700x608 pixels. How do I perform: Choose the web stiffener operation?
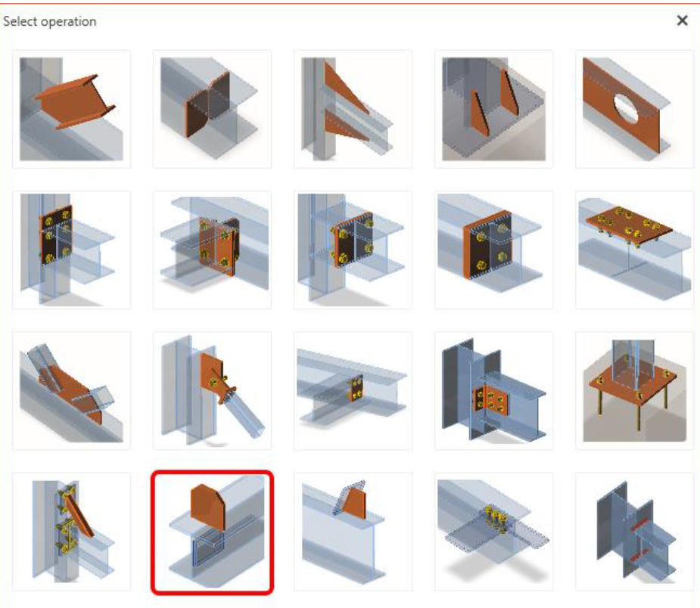(x=212, y=109)
